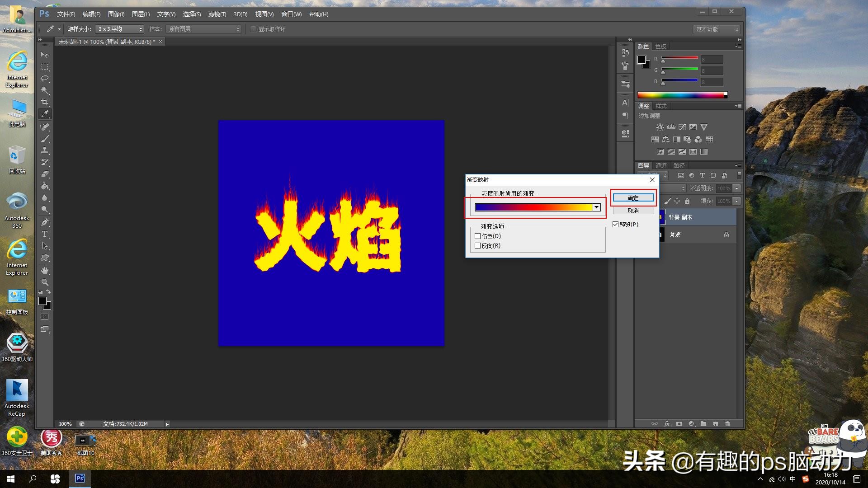Select the Hand tool
This screenshot has width=868, height=488.
tap(45, 270)
